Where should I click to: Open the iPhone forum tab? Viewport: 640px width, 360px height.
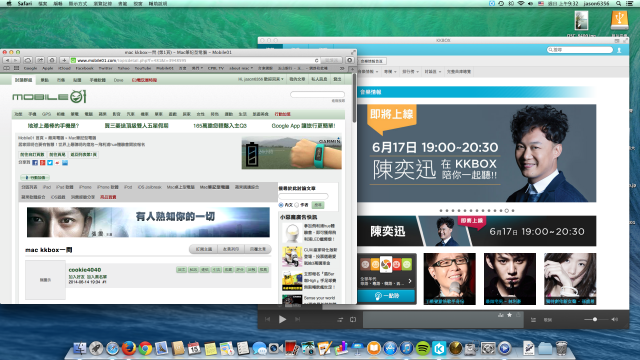[x=85, y=187]
